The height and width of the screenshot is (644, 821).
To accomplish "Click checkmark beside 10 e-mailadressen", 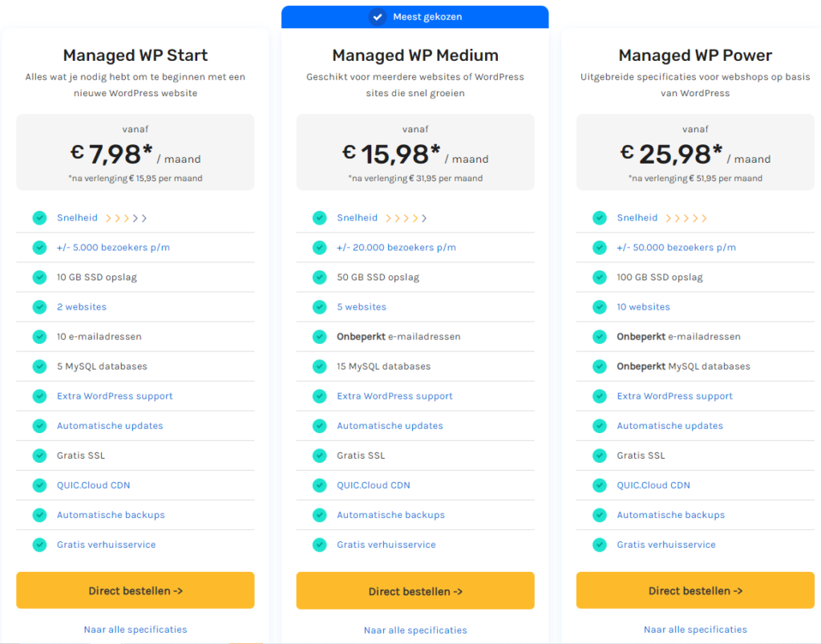I will coord(39,337).
